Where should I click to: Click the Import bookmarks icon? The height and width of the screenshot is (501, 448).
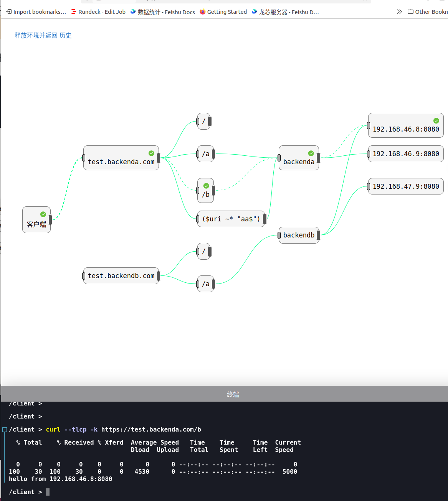click(9, 12)
